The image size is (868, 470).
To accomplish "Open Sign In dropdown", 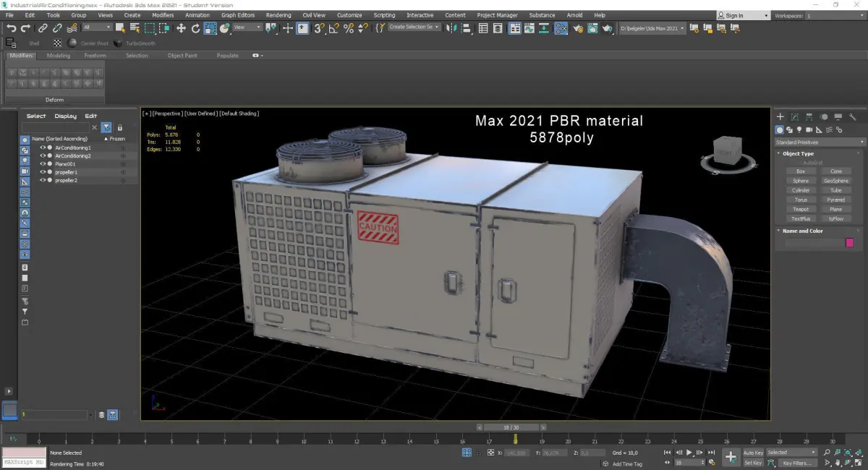I will (743, 15).
